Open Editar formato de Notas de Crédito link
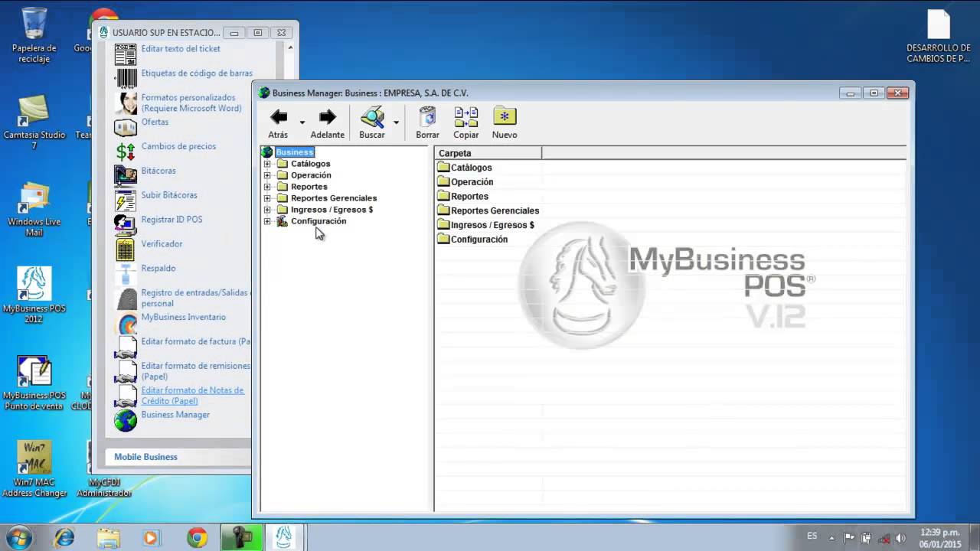The height and width of the screenshot is (551, 980). click(192, 396)
